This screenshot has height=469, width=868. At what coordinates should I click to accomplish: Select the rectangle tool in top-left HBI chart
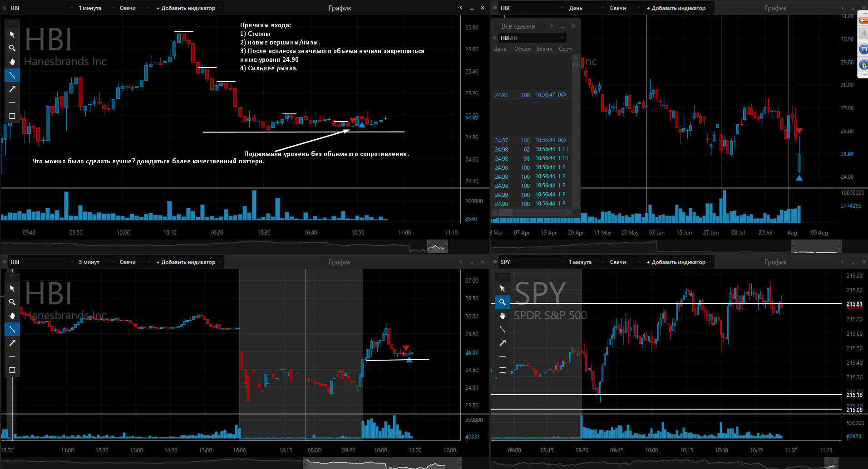click(12, 116)
